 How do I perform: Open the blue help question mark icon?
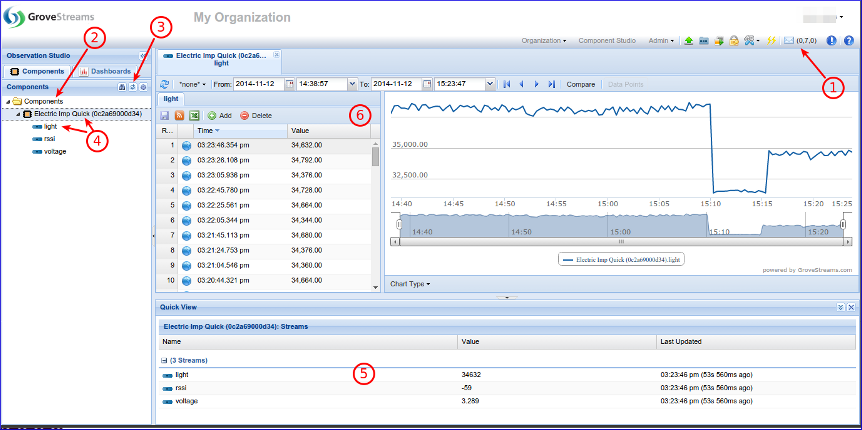849,41
